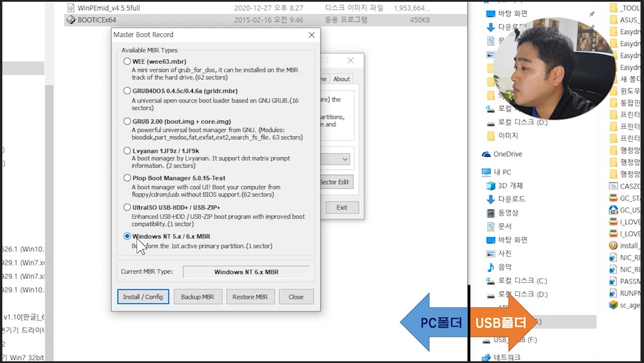Click the 네트워크 network icon
This screenshot has height=363, width=644.
[486, 358]
